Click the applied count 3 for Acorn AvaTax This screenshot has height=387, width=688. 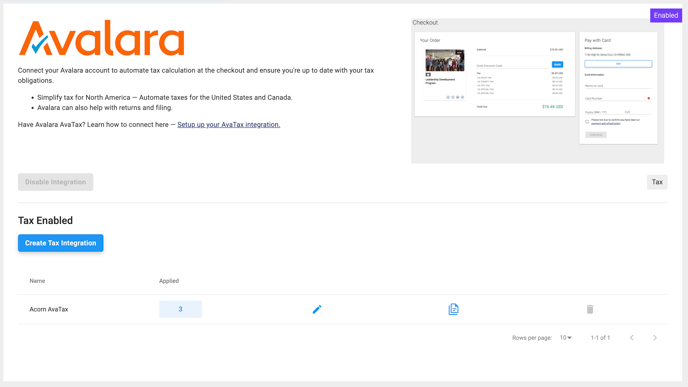click(x=180, y=309)
